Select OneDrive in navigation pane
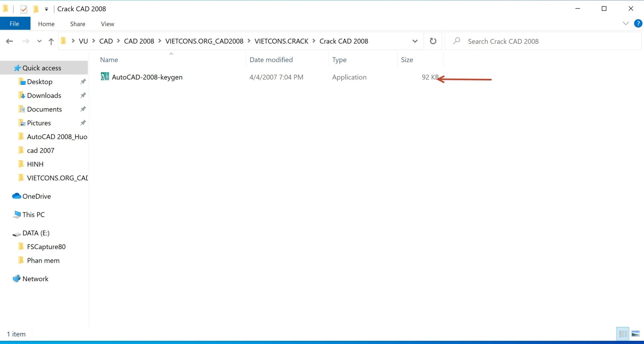This screenshot has width=644, height=344. [36, 196]
